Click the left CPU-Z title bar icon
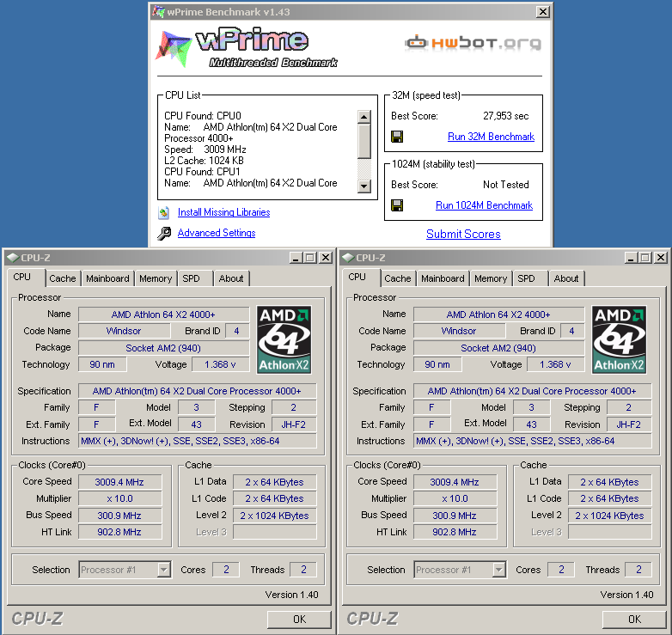The image size is (672, 635). (13, 258)
